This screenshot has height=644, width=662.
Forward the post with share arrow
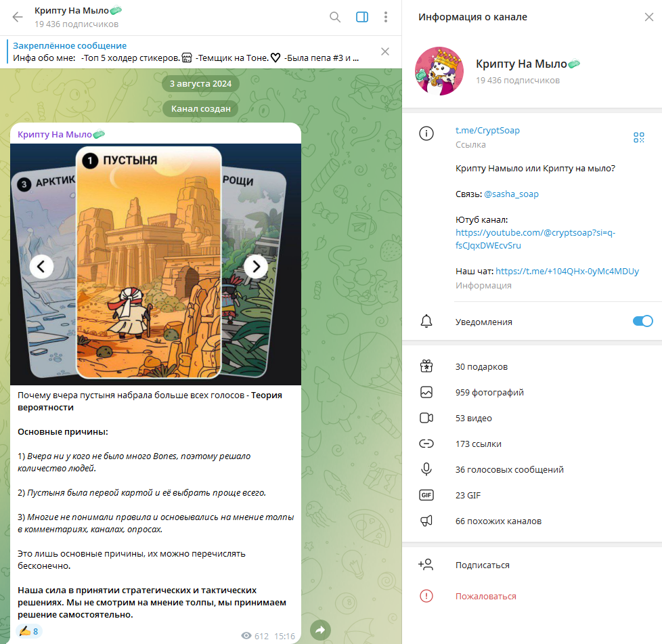click(x=320, y=630)
